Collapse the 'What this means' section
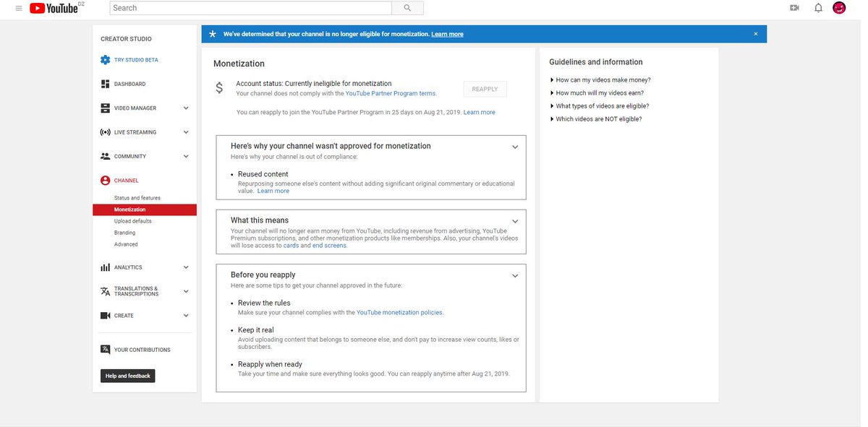 tap(515, 221)
